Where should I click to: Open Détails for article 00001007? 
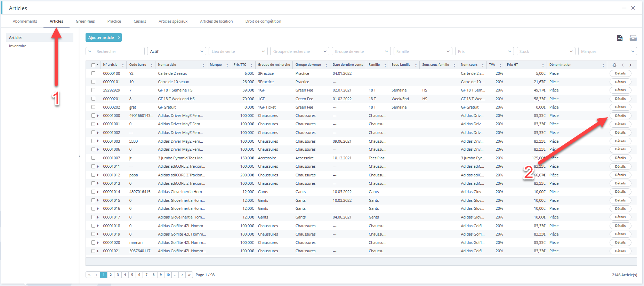pyautogui.click(x=620, y=158)
